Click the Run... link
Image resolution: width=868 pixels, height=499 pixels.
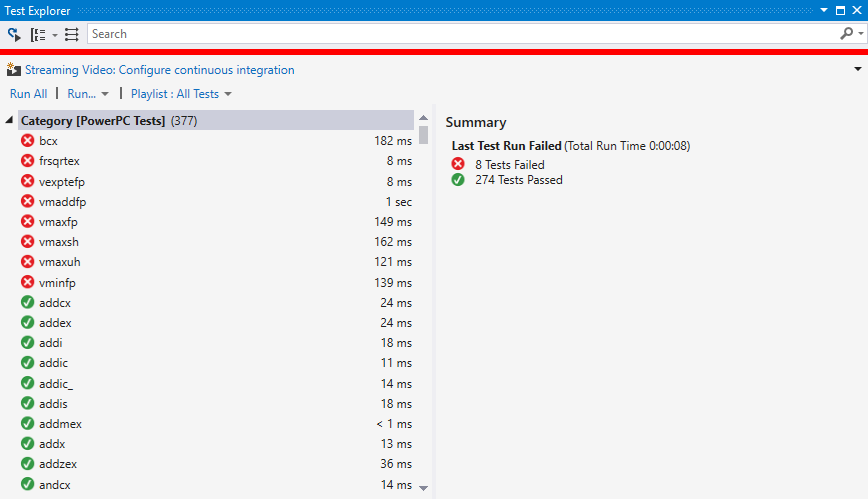point(81,94)
